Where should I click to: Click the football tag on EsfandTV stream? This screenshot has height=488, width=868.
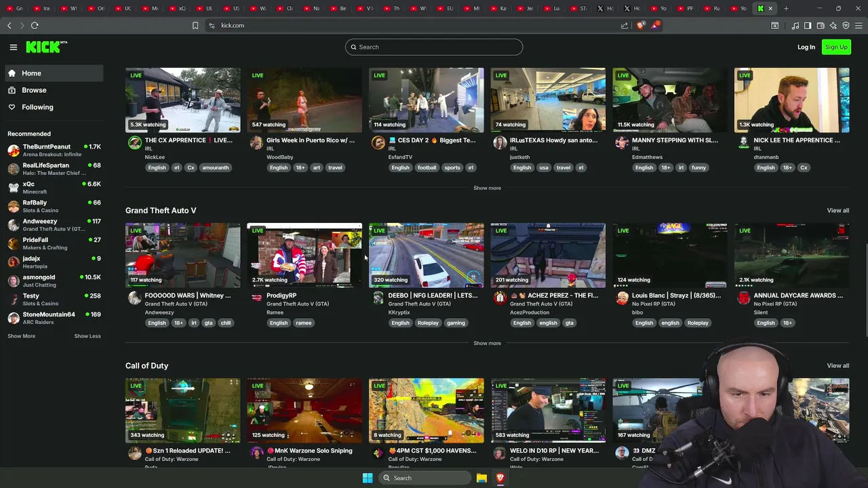427,167
